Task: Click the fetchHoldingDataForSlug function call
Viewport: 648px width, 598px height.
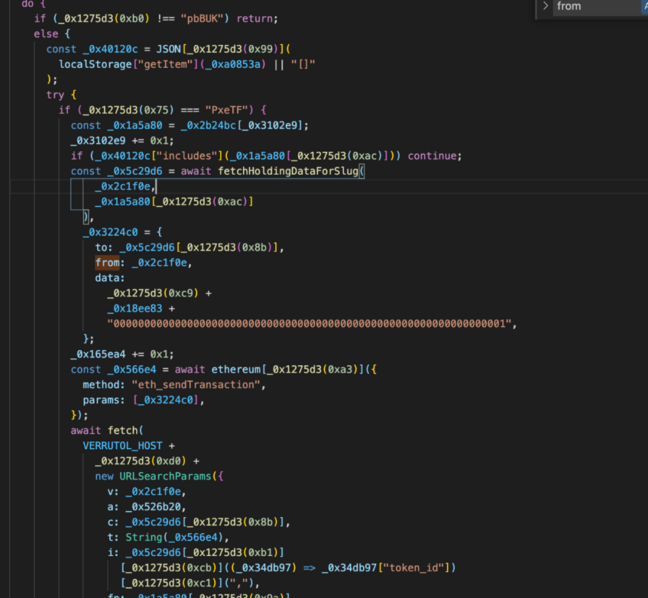Action: [288, 171]
